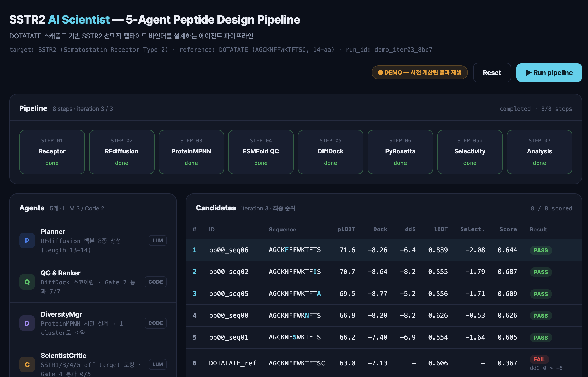The height and width of the screenshot is (377, 588).
Task: Click the DiversityMgr D icon
Action: pos(27,323)
